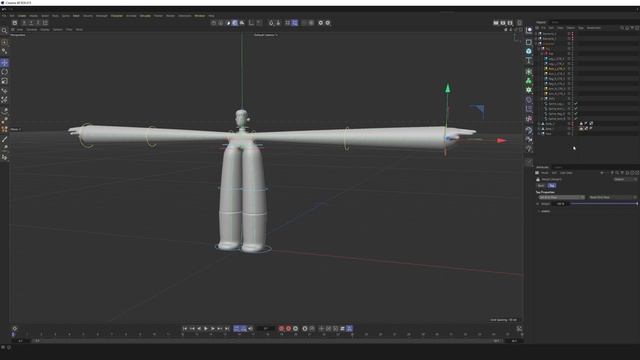Click the highlighted snap icon in top toolbar
Viewport: 640px width, 360px height.
coord(235,23)
